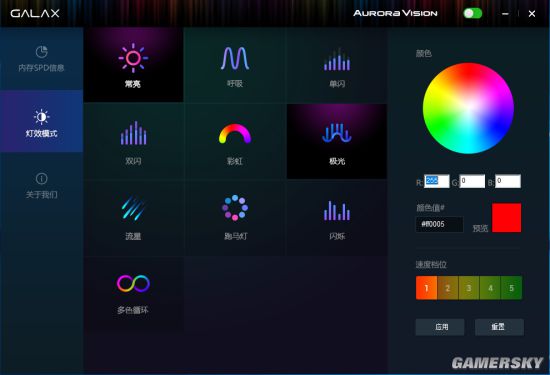Viewport: 550px width, 375px height.
Task: Choose the 跑马灯 marquee dots effect
Action: pyautogui.click(x=235, y=217)
